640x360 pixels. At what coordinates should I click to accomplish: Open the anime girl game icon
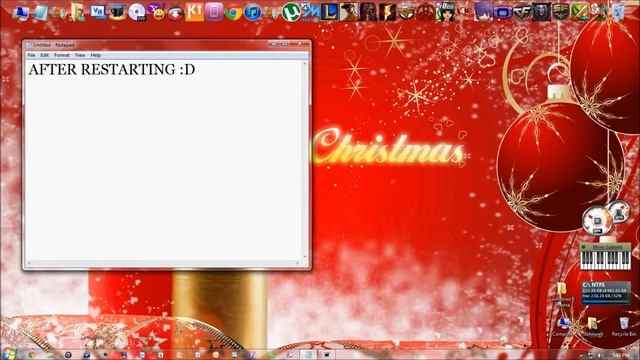point(445,11)
